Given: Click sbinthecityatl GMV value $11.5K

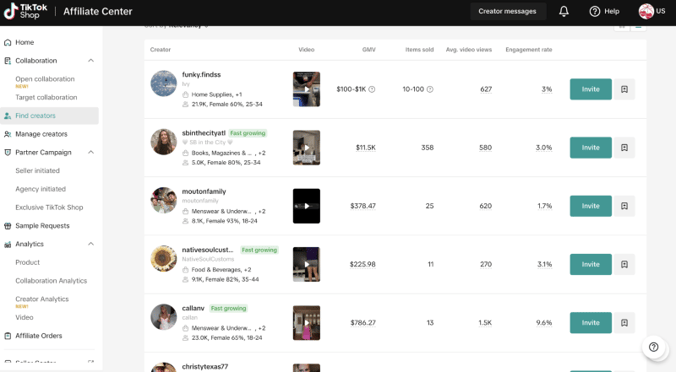Looking at the screenshot, I should pyautogui.click(x=366, y=147).
